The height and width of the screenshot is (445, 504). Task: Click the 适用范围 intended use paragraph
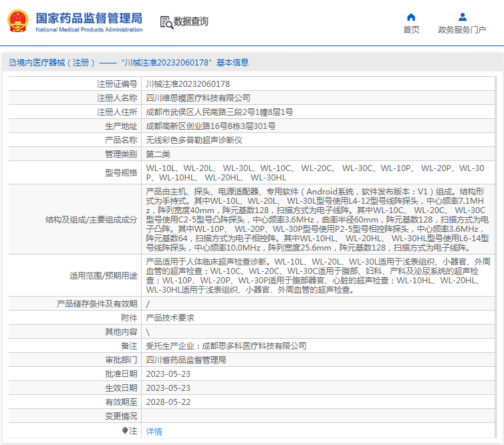[318, 276]
